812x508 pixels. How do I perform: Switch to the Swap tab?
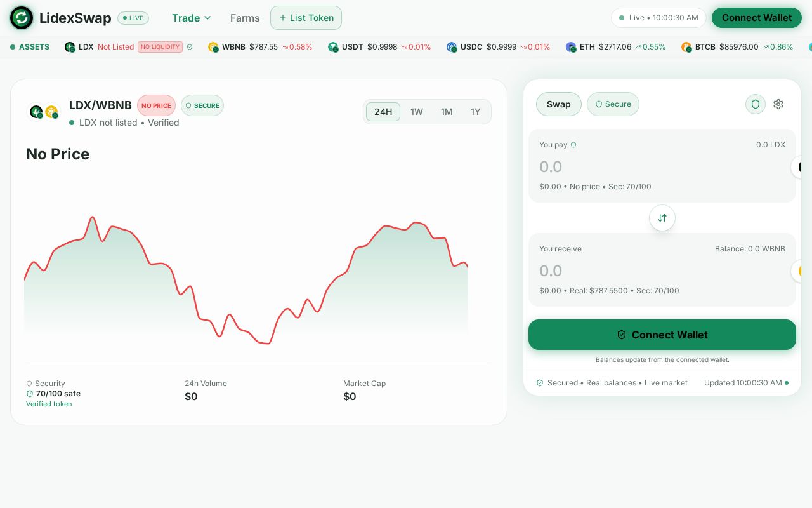[559, 104]
